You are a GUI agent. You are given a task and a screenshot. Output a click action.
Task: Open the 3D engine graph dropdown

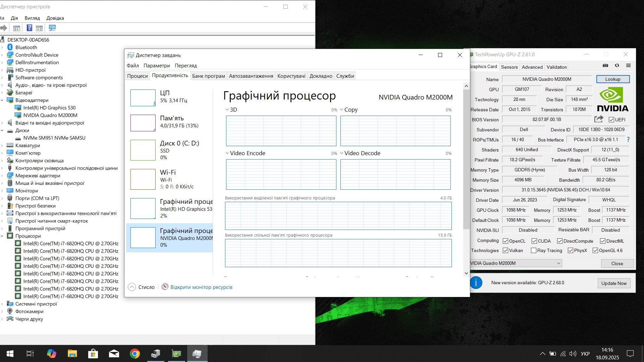pos(227,110)
